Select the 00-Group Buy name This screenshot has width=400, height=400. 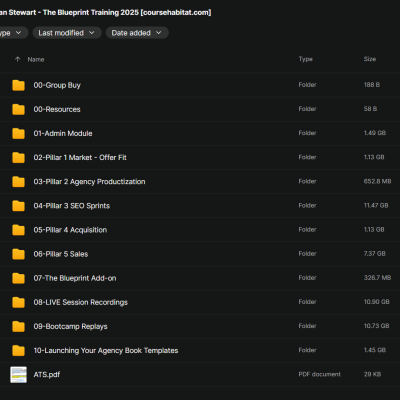[x=57, y=85]
